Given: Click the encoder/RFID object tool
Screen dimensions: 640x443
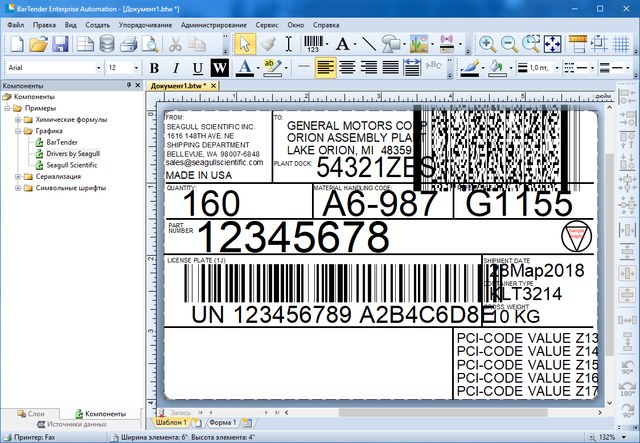Looking at the screenshot, I should 447,44.
